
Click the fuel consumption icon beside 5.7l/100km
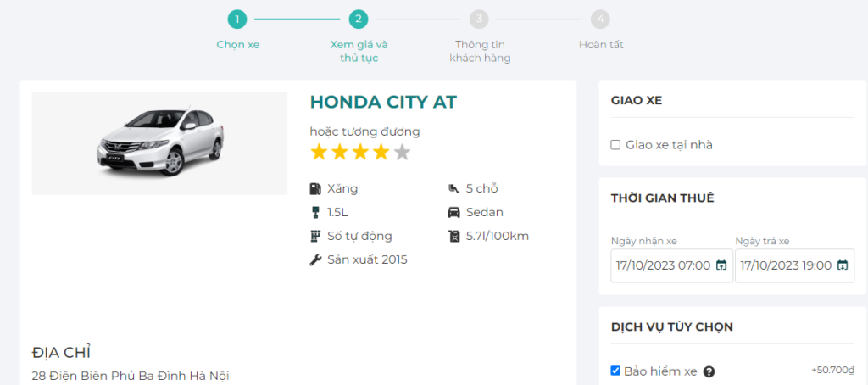(x=453, y=236)
